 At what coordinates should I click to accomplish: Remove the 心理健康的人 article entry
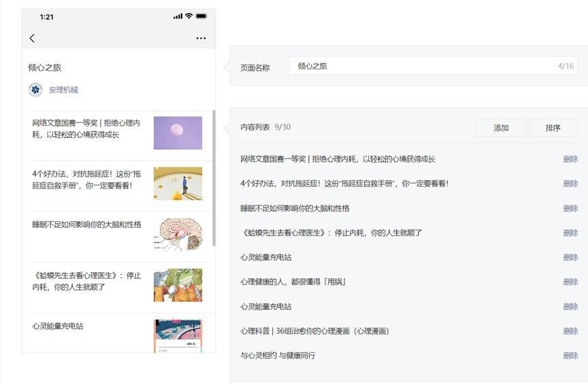570,282
